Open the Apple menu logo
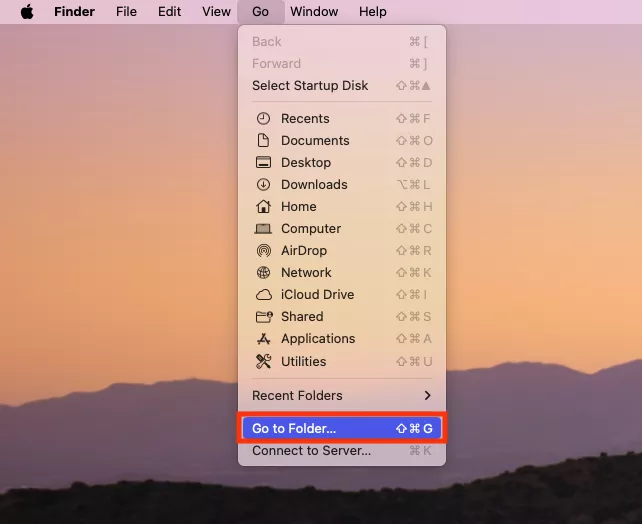Screen dimensions: 642x524 [27, 11]
